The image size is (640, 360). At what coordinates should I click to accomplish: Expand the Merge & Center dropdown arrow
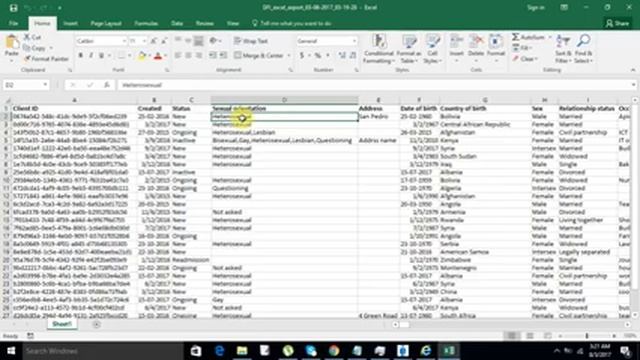288,56
